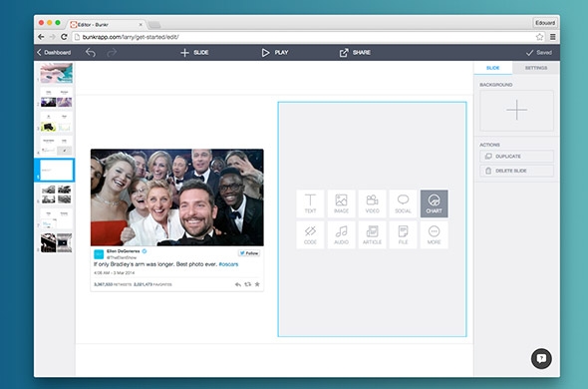
Task: Insert an Article block
Action: tap(372, 234)
